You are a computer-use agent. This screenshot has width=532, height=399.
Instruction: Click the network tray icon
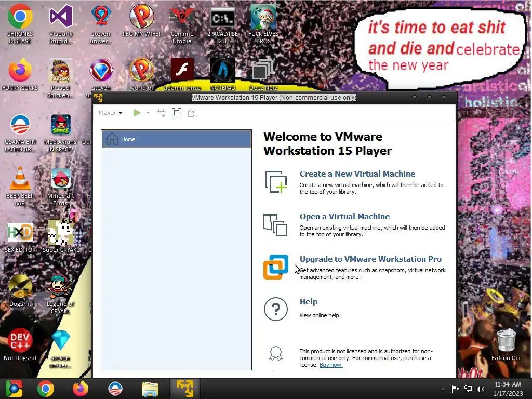tap(468, 389)
